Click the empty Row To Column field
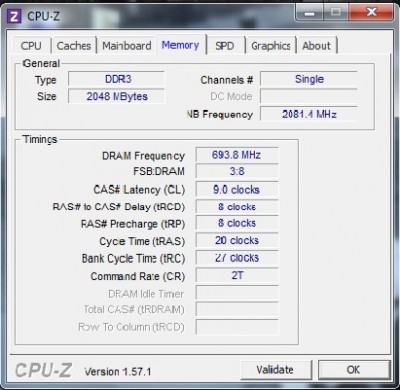 (x=237, y=327)
